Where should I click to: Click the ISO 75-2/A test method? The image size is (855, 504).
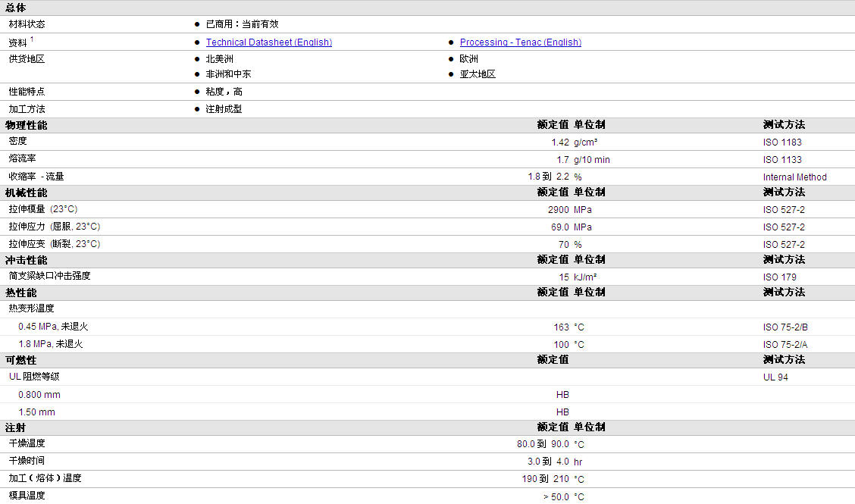click(x=785, y=345)
